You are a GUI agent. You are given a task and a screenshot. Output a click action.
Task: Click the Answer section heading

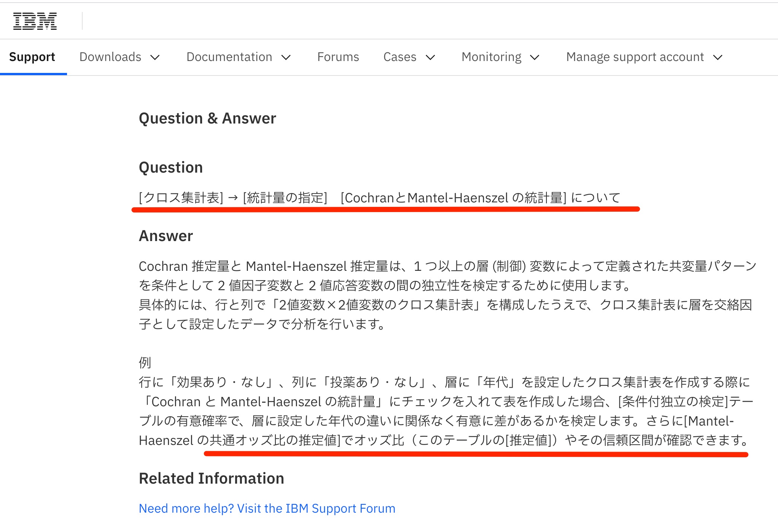[x=166, y=235]
